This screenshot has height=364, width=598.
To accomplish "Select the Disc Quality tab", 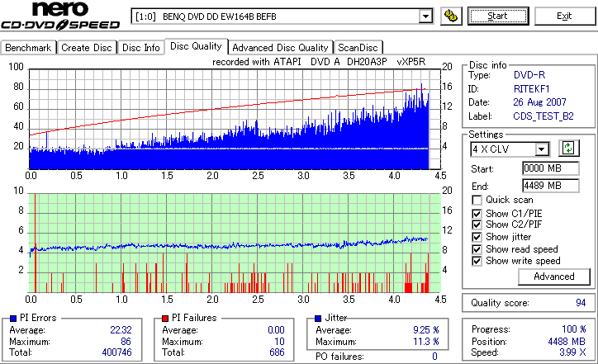I will [x=196, y=46].
